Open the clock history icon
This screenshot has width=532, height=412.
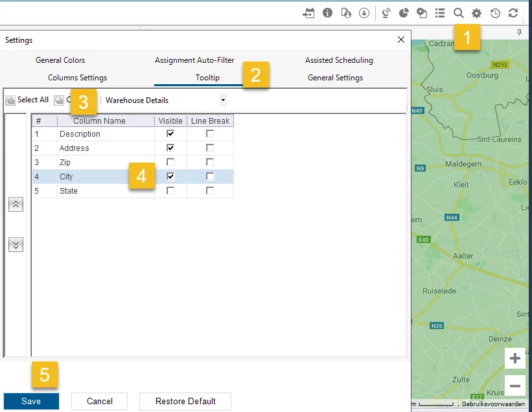coord(495,13)
